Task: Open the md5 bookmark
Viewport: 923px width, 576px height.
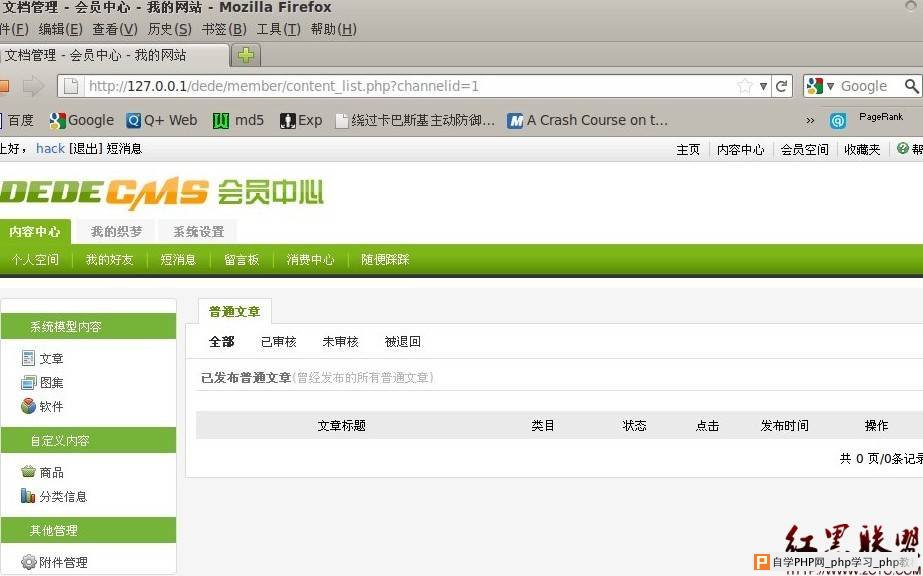Action: pos(238,121)
